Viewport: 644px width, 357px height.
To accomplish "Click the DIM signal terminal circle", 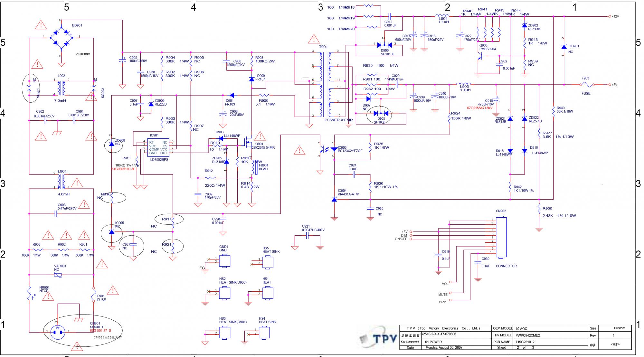I will click(x=411, y=235).
